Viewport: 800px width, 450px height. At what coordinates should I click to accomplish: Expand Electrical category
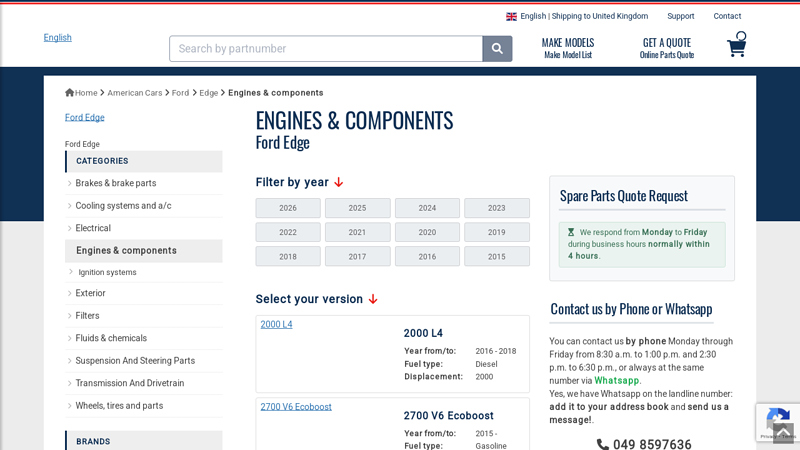(93, 228)
